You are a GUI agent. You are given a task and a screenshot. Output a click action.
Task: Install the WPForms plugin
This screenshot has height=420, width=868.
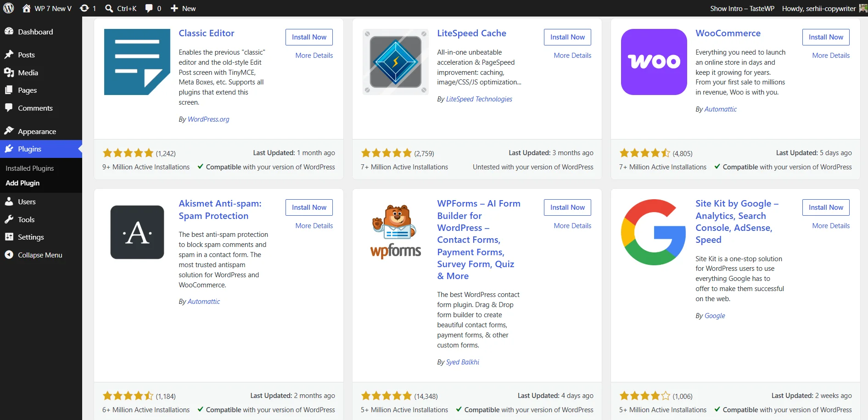(x=567, y=207)
